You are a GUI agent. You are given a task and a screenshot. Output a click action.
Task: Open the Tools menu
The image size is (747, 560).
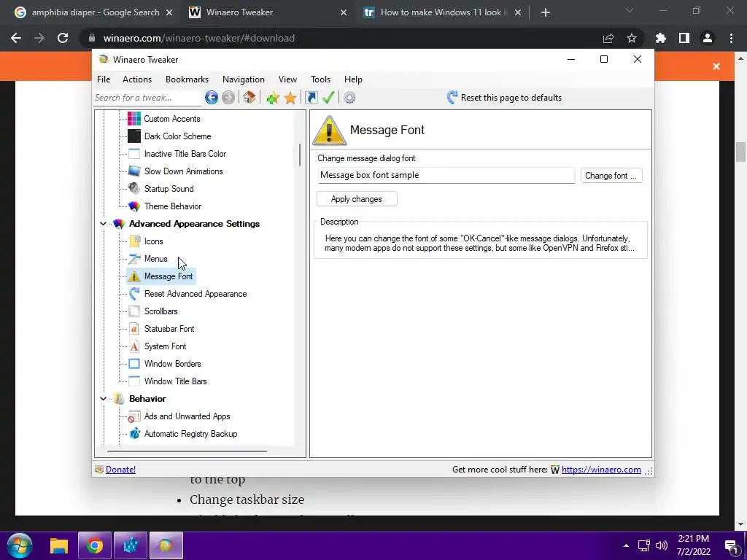[x=321, y=79]
